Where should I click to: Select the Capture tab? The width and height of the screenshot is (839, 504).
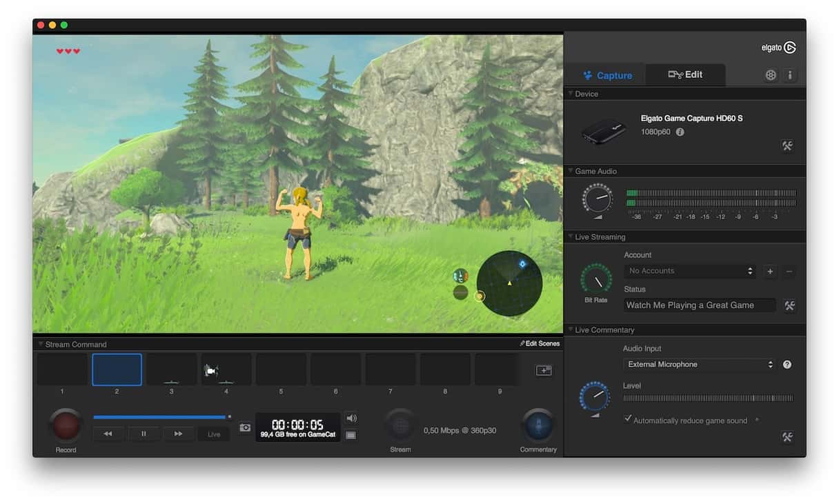pos(606,76)
